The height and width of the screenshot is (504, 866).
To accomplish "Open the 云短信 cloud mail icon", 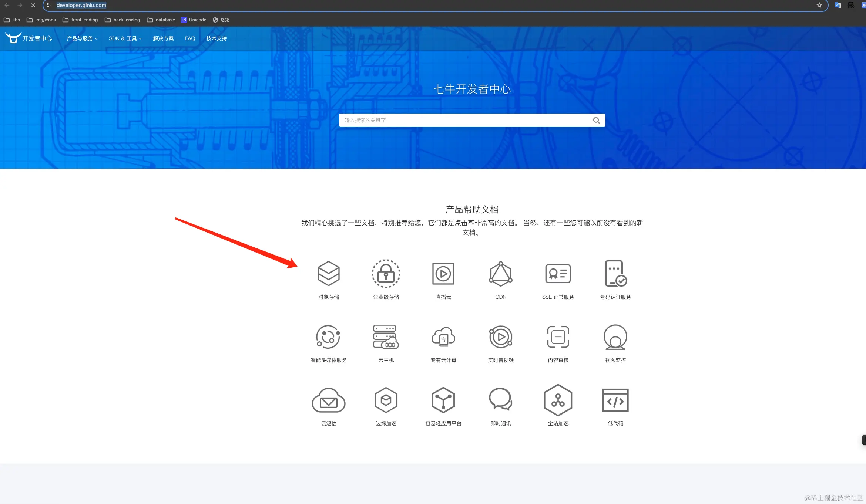I will 328,400.
